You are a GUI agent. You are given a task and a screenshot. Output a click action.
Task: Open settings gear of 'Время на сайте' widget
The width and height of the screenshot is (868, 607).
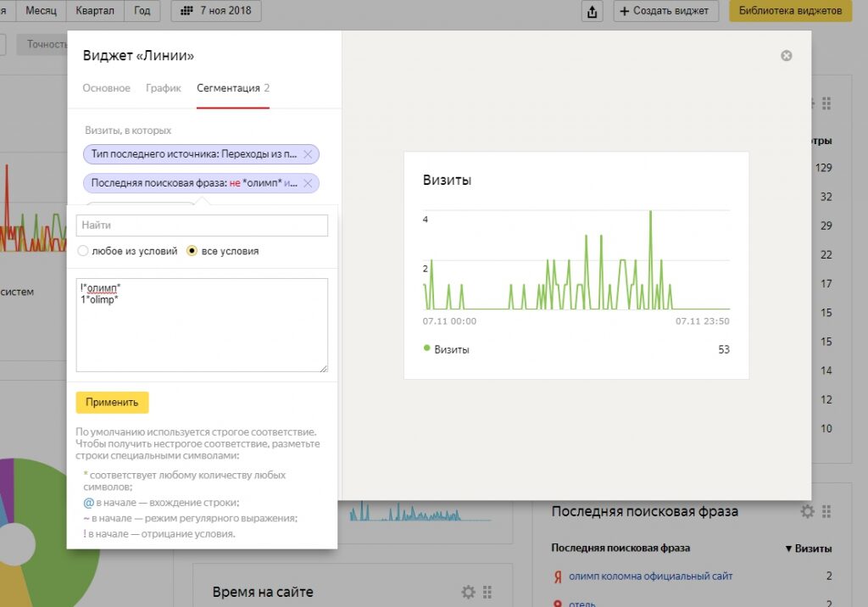coord(468,592)
